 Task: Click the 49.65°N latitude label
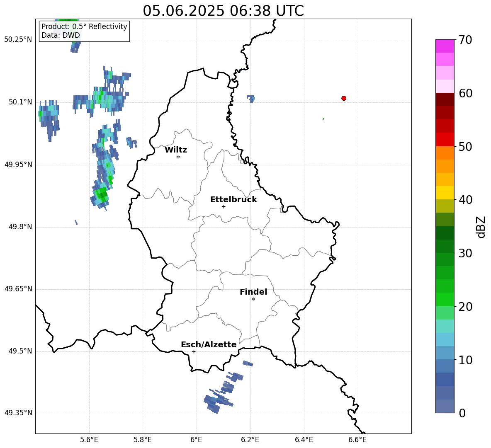18,289
